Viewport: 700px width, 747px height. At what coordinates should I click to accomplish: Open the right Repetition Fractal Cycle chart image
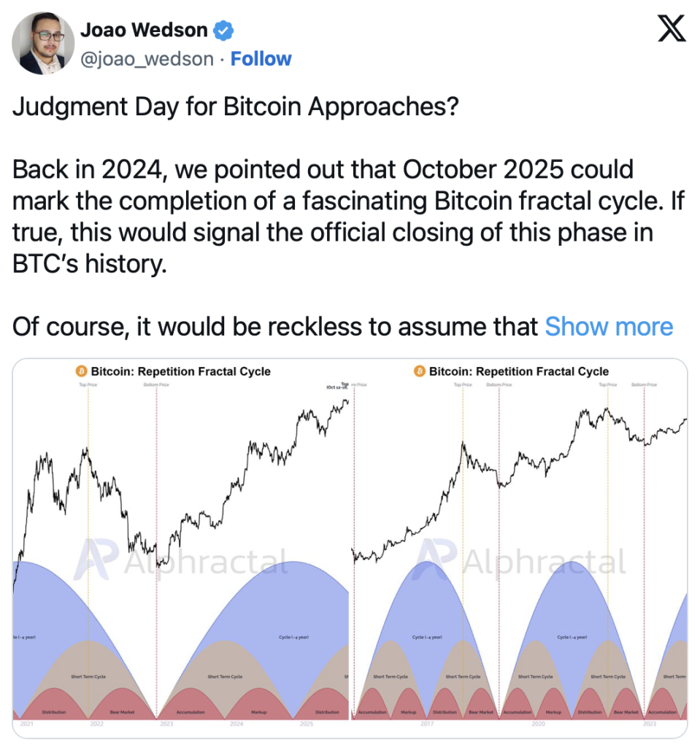point(519,548)
